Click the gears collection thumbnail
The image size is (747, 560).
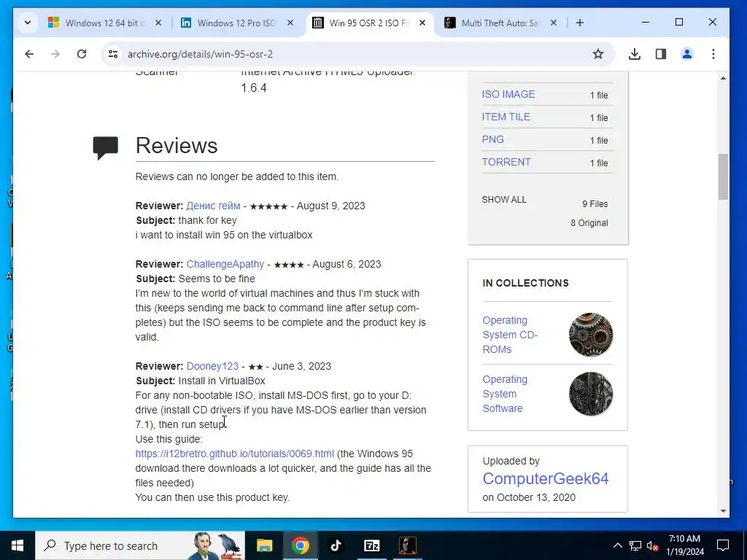591,335
